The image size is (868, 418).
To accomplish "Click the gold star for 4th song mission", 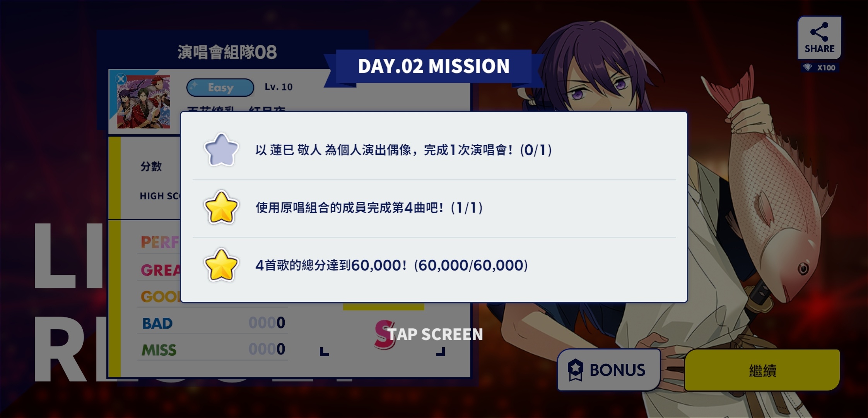I will pyautogui.click(x=221, y=208).
